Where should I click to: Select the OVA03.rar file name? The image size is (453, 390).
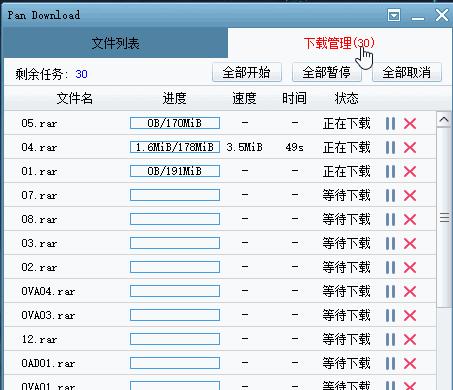[x=48, y=316]
